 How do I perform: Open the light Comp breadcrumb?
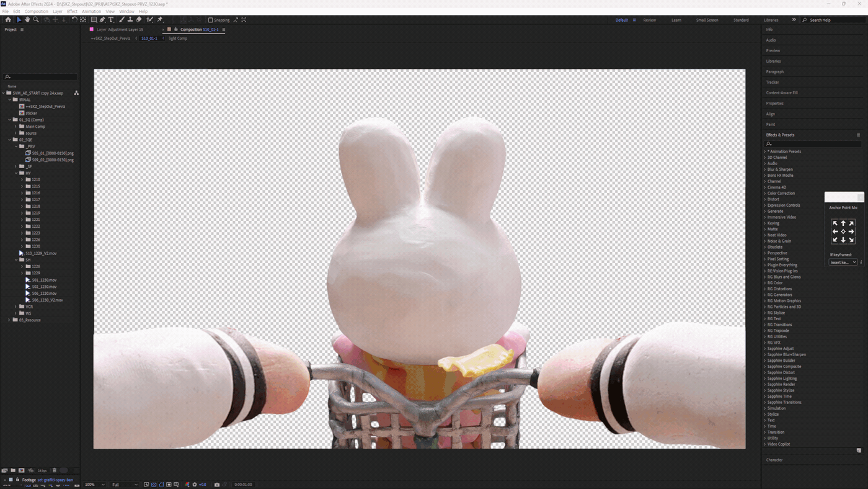pos(178,38)
